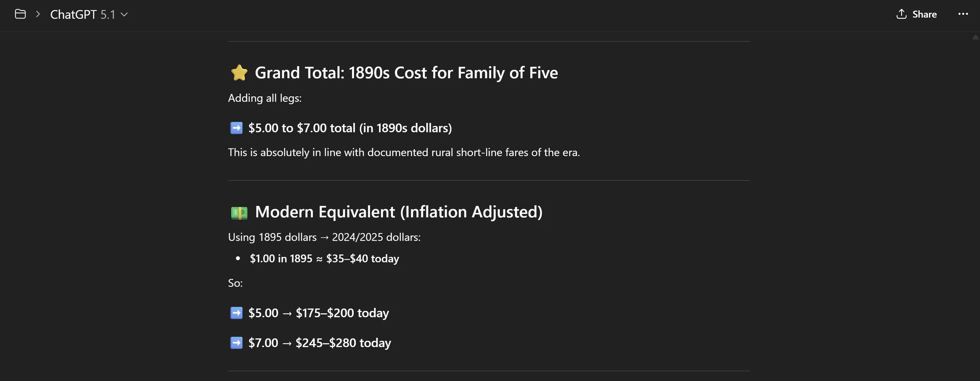Click the "$175–$200 today" bold text
This screenshot has width=980, height=381.
342,313
